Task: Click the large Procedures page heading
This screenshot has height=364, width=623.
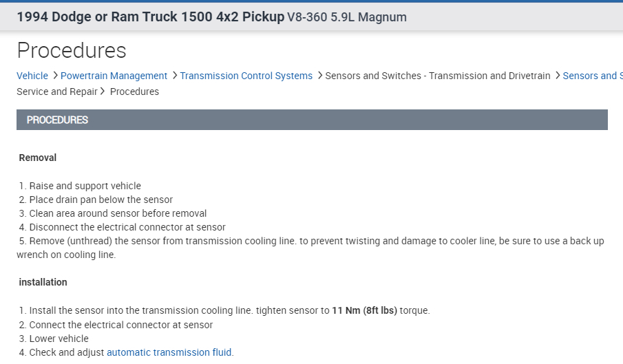Action: point(72,50)
